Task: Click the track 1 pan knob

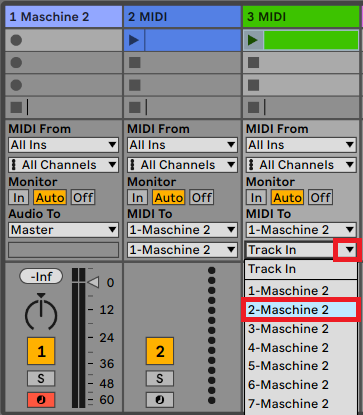Action: pyautogui.click(x=41, y=312)
